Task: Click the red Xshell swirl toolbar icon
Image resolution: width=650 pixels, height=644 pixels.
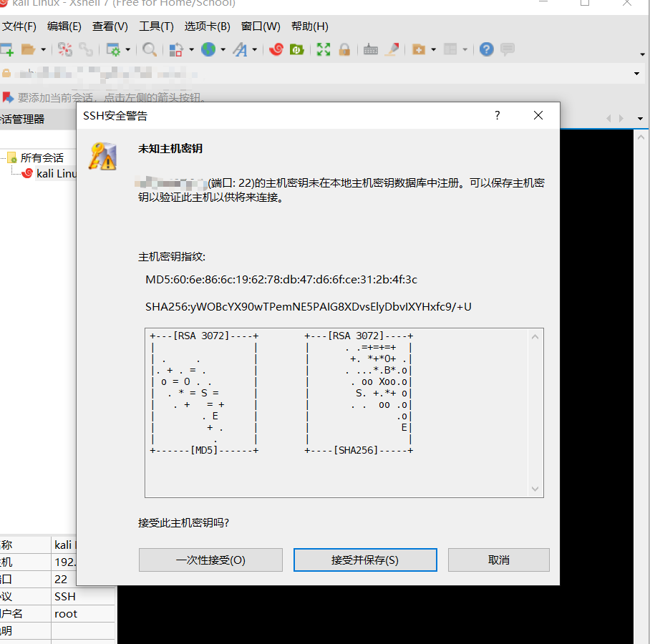Action: click(x=276, y=49)
